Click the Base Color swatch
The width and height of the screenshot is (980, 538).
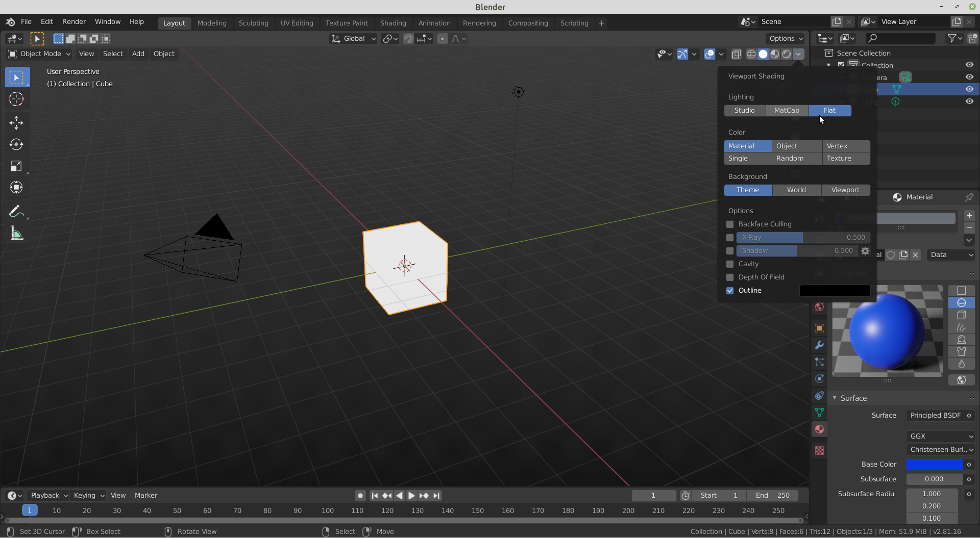(936, 465)
